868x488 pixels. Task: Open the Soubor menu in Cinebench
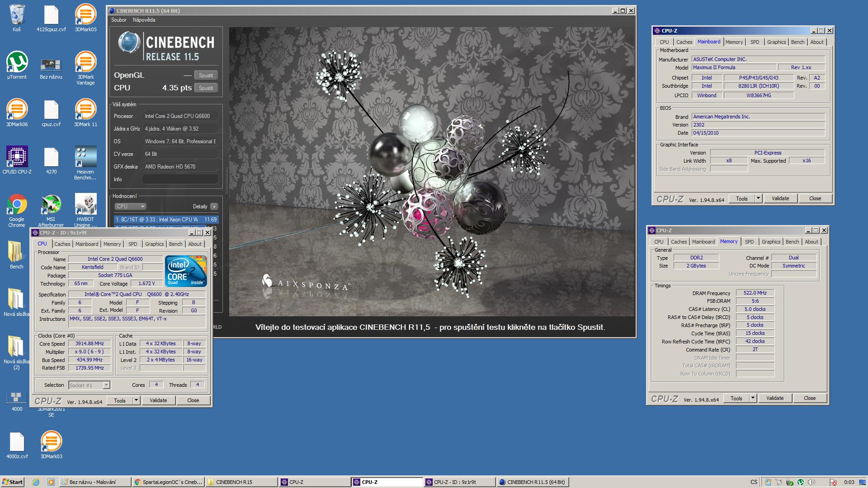(x=119, y=20)
